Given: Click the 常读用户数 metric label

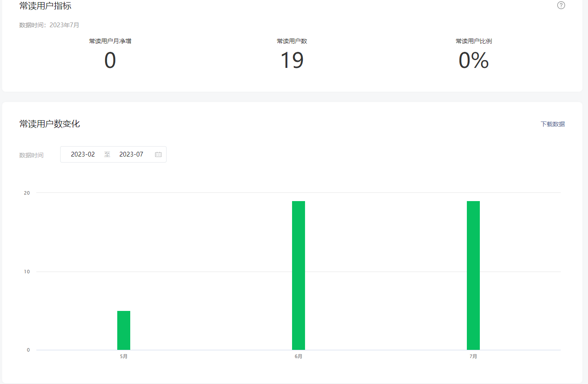Looking at the screenshot, I should [x=292, y=41].
